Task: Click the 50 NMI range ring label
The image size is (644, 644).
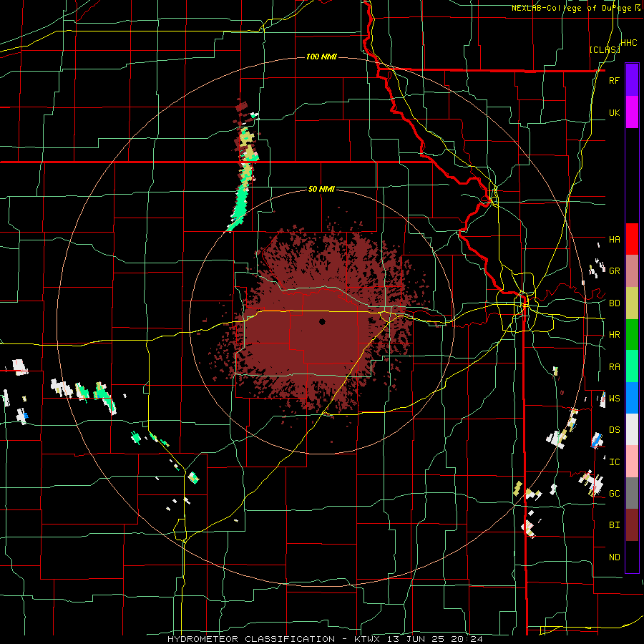Action: coord(321,190)
